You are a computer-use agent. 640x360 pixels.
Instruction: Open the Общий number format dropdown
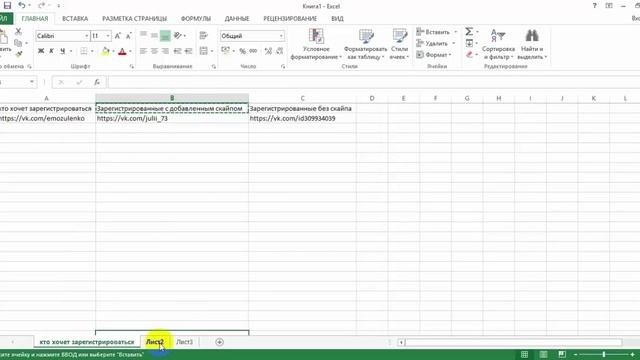[x=281, y=36]
